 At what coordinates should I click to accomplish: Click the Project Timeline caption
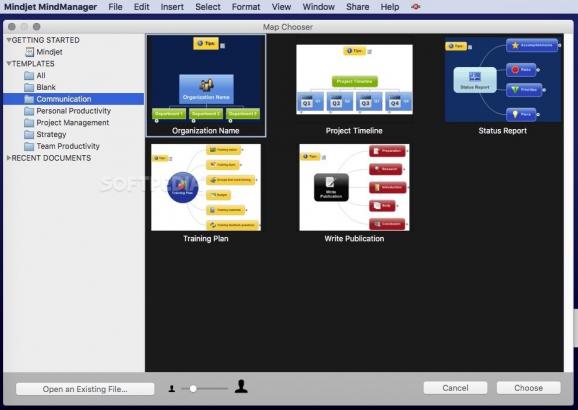click(354, 131)
